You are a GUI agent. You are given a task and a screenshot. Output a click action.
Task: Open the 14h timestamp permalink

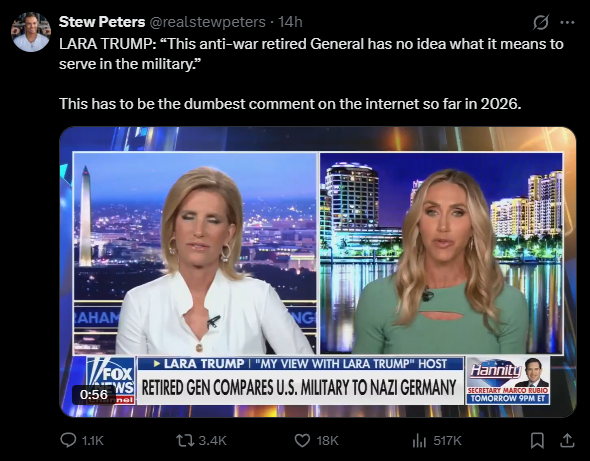click(290, 22)
